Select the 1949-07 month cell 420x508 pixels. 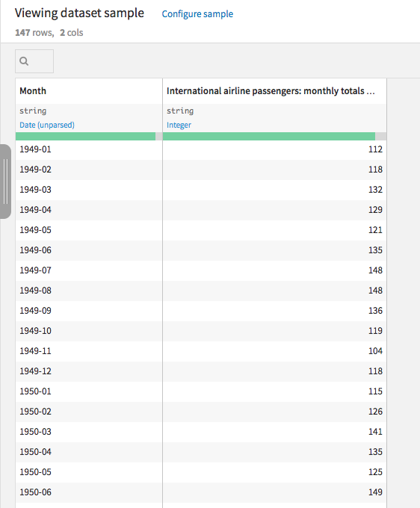click(x=89, y=270)
